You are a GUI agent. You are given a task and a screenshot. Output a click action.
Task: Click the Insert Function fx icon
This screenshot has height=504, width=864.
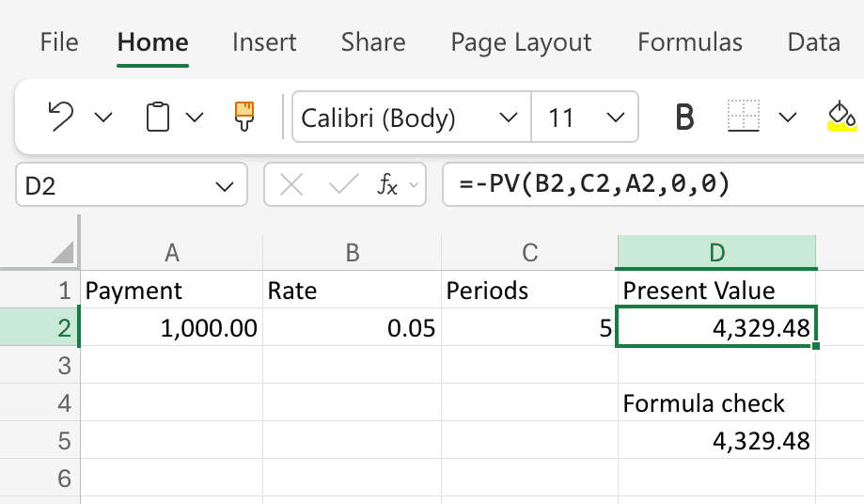click(x=387, y=185)
